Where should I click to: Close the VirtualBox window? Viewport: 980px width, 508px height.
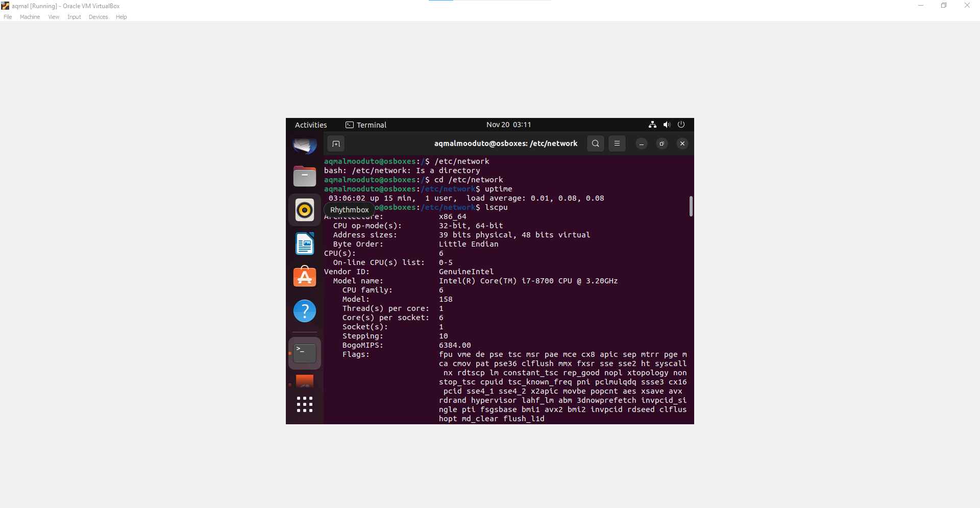pyautogui.click(x=967, y=6)
